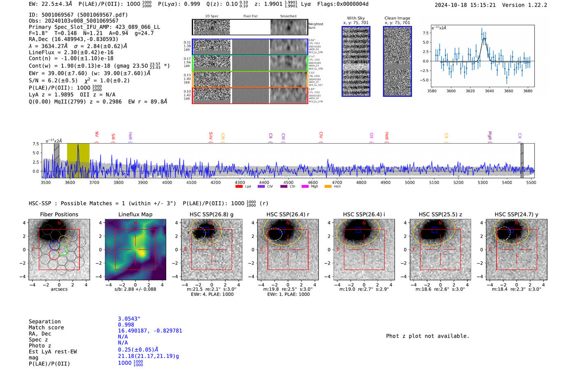Click the EW: 22.5±4.3Å header value
Viewport: 576px width, 392px height.
[51, 4]
